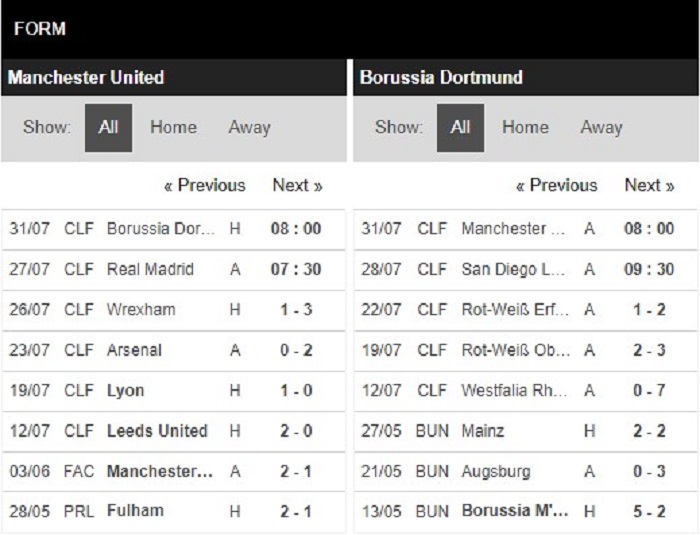Open the Mainz 2 - 2 match
The image size is (700, 535).
pyautogui.click(x=525, y=431)
